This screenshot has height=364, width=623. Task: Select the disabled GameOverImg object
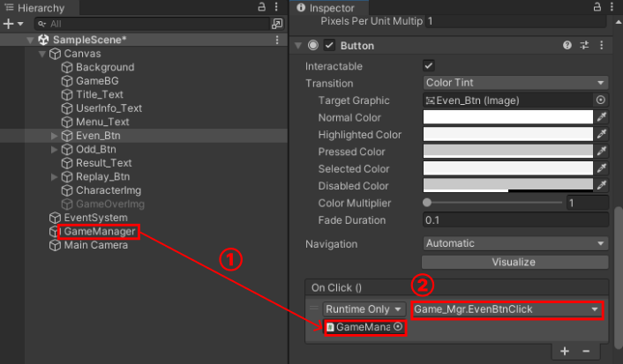[x=110, y=204]
